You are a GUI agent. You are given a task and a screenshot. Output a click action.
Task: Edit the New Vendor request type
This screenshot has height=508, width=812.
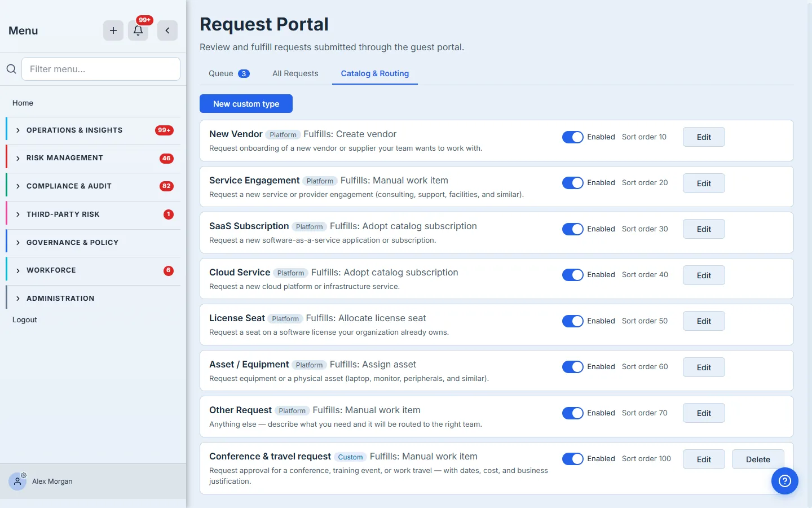[704, 137]
